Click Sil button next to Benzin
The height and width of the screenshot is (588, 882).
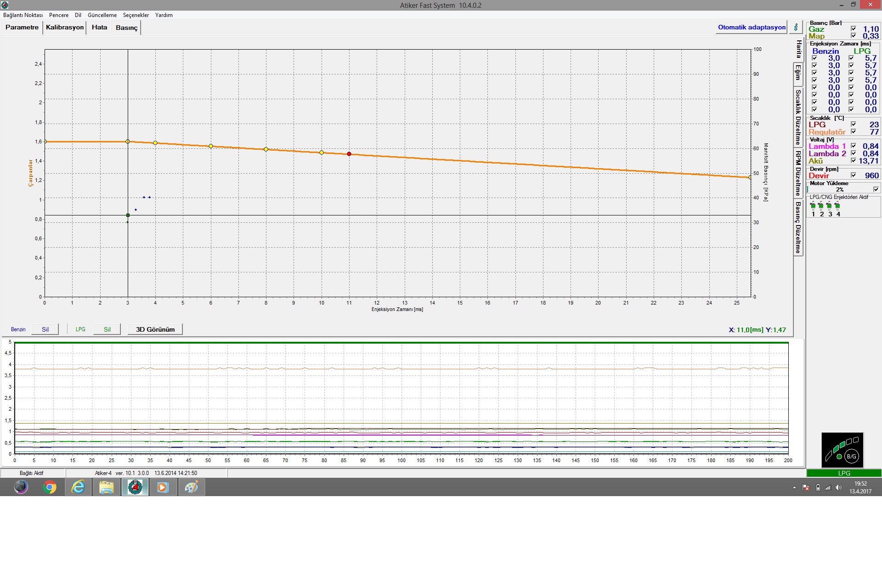45,329
